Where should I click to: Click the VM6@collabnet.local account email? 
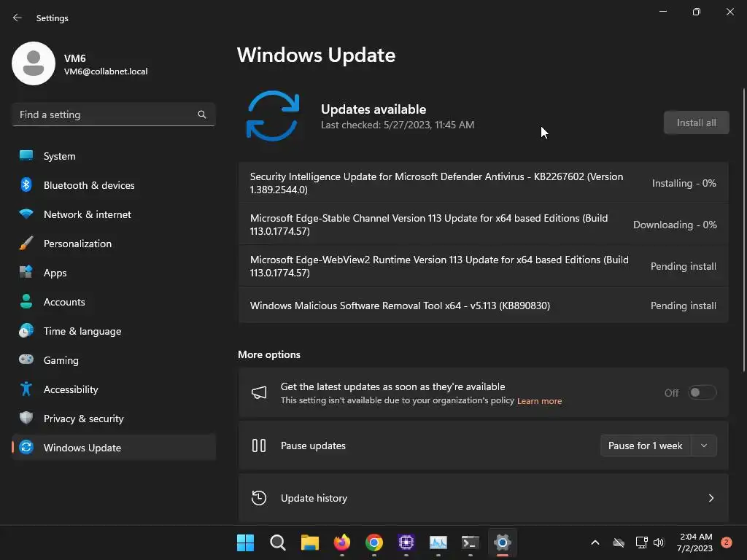coord(106,71)
